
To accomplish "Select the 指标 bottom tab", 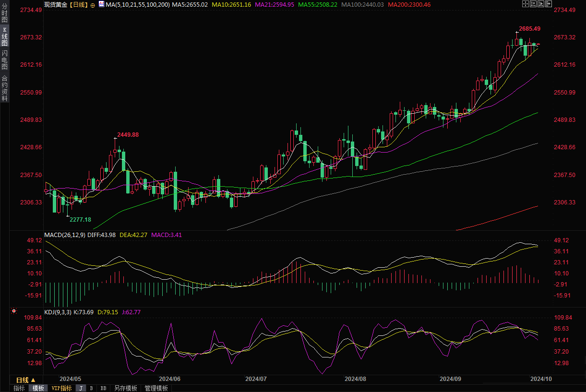I will click(19, 388).
